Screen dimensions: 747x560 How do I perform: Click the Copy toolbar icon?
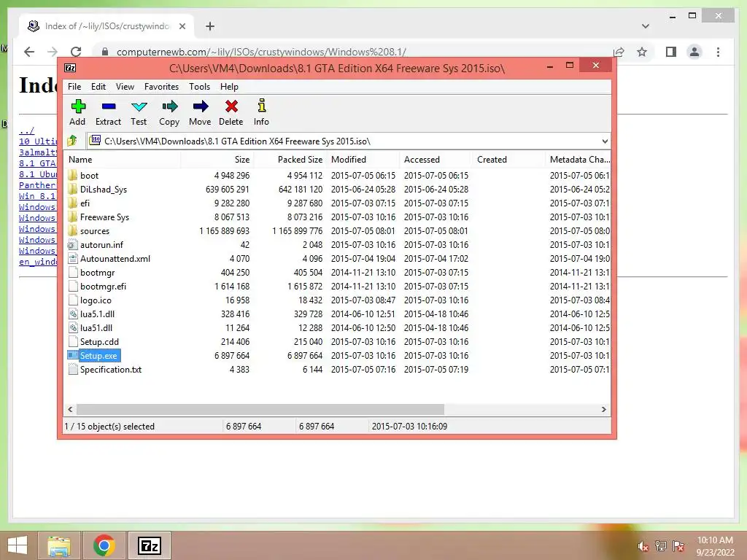[169, 106]
